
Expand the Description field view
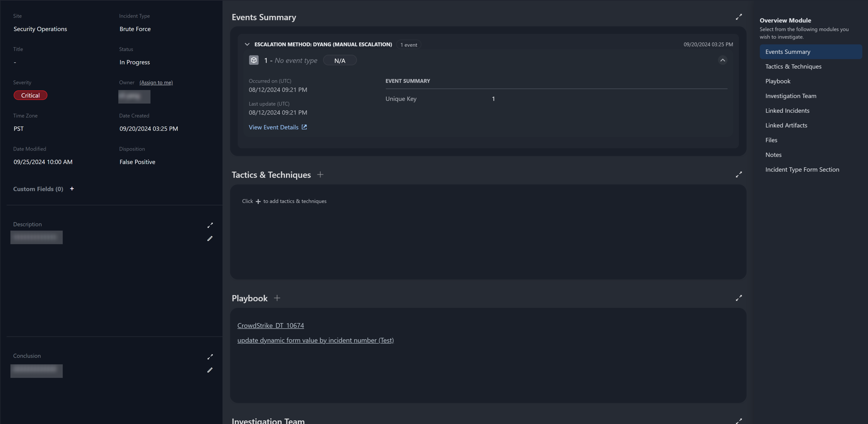[210, 225]
